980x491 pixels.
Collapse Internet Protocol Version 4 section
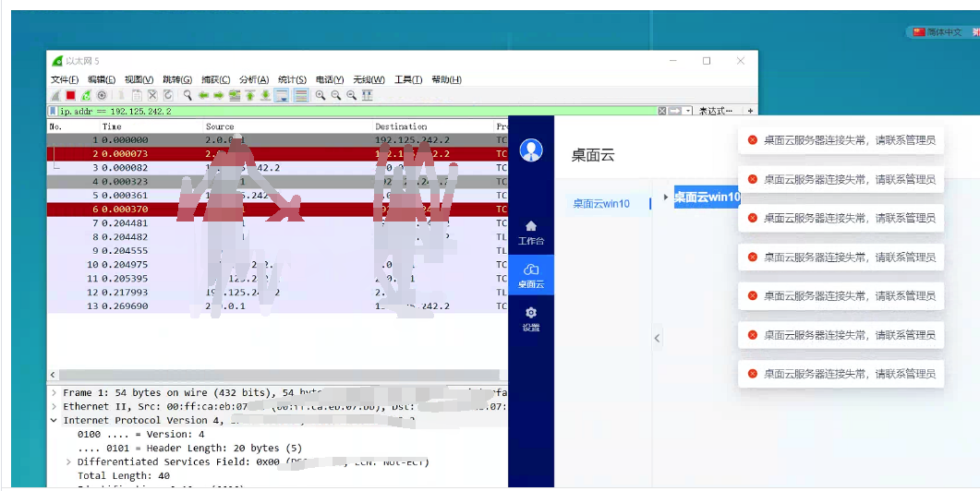tap(54, 421)
